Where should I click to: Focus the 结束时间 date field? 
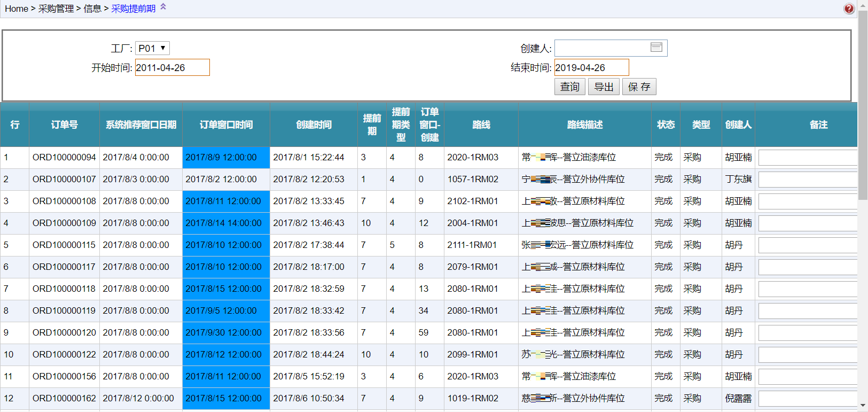[591, 68]
